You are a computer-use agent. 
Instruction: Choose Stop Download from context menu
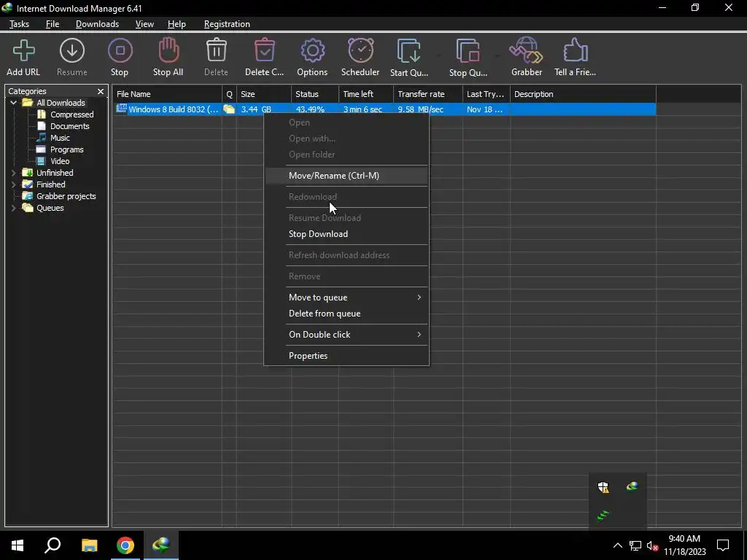(347, 234)
